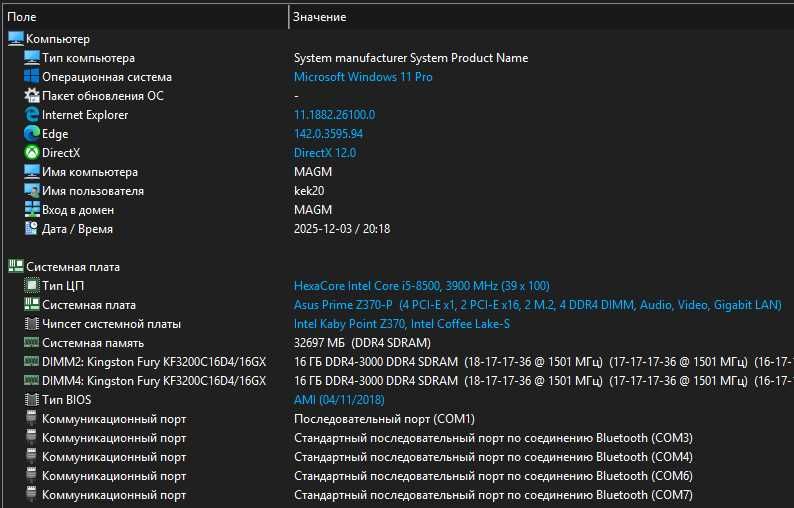Open the Asus Prime Z370-P link
This screenshot has height=508, width=794.
click(537, 305)
